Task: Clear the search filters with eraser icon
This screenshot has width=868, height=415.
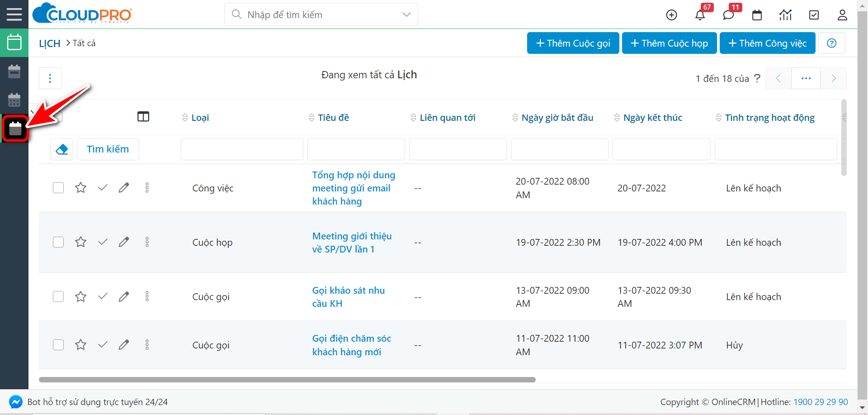Action: [x=61, y=149]
